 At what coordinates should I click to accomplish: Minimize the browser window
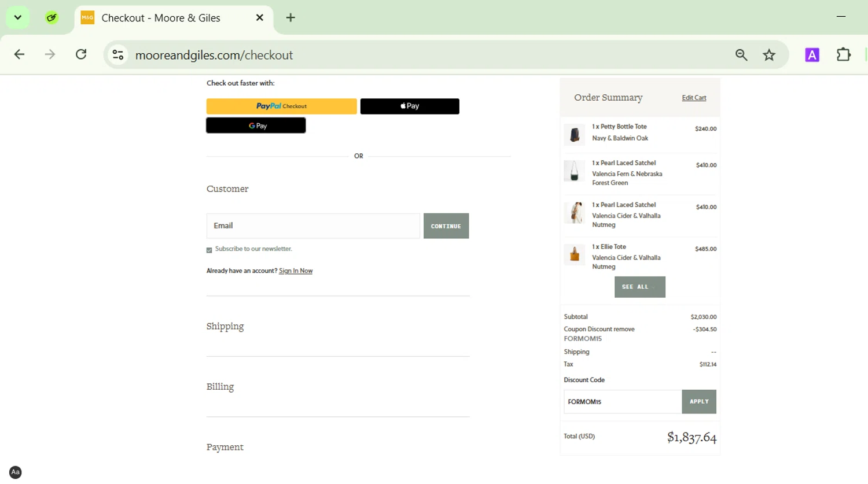click(x=841, y=17)
